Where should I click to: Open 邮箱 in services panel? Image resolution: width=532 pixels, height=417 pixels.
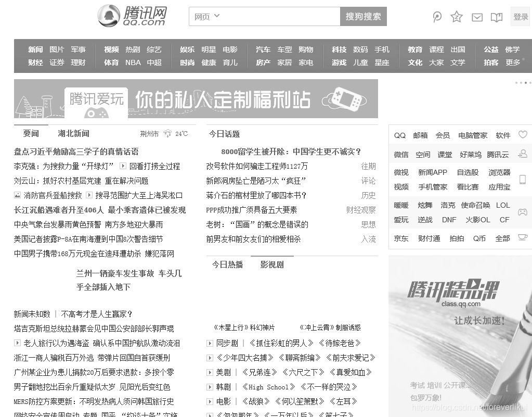(x=420, y=135)
